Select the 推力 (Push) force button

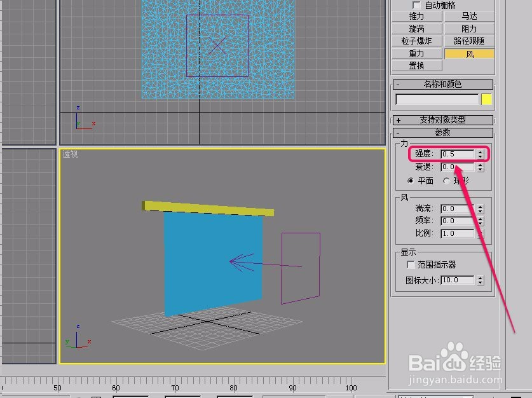pyautogui.click(x=417, y=16)
